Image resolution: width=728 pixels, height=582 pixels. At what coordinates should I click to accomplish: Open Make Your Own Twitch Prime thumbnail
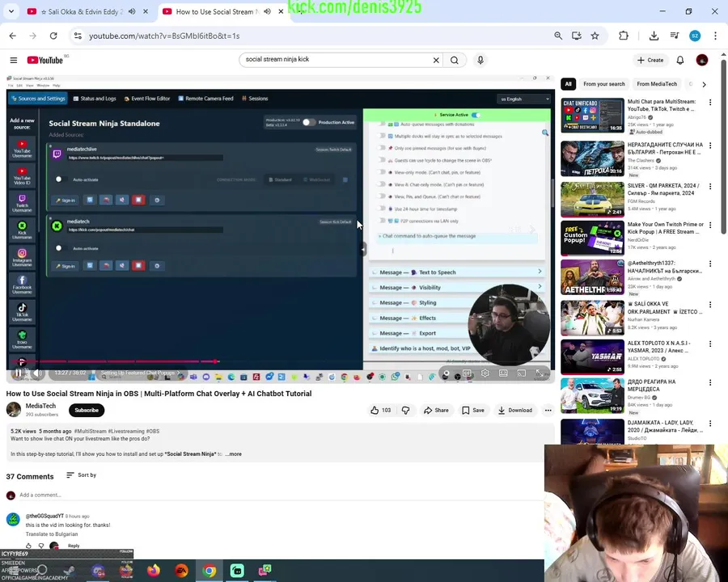pos(592,238)
